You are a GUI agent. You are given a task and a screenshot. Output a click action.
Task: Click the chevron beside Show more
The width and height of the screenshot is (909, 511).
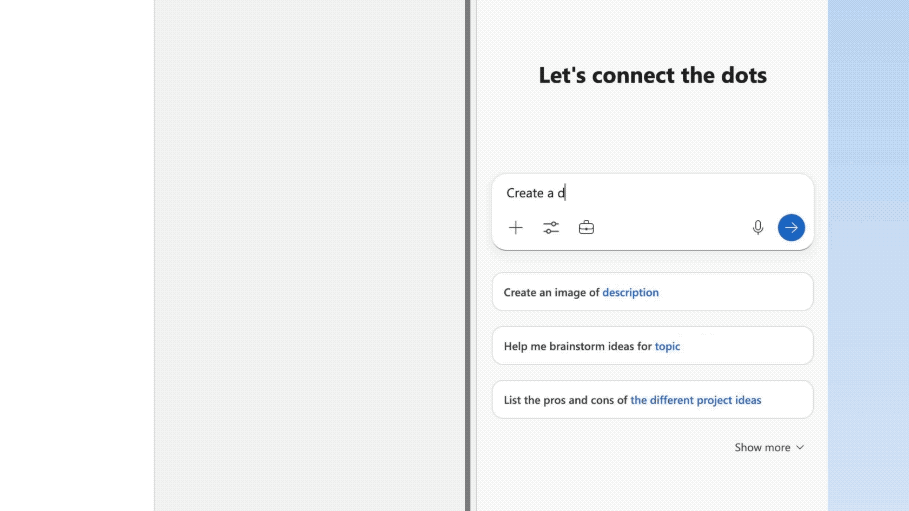pyautogui.click(x=800, y=447)
